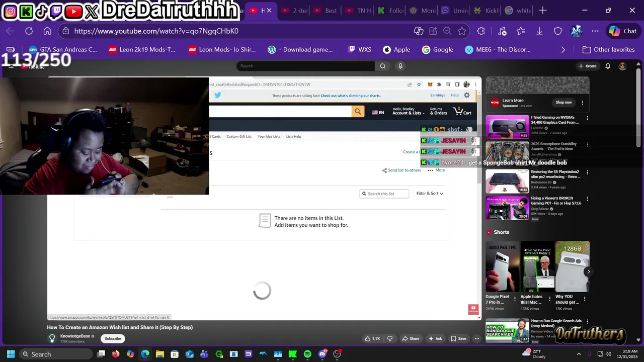Open 'MEE6 - The Discor...' bookmark

498,49
